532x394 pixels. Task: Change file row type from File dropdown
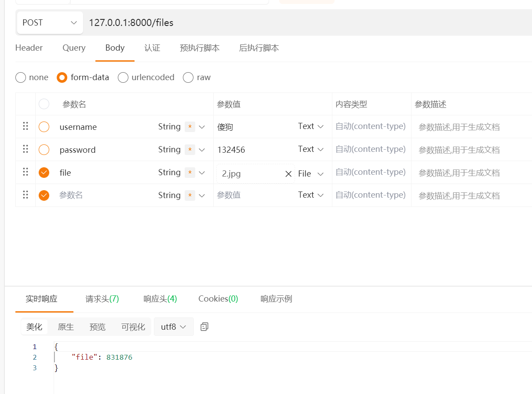[x=311, y=174]
